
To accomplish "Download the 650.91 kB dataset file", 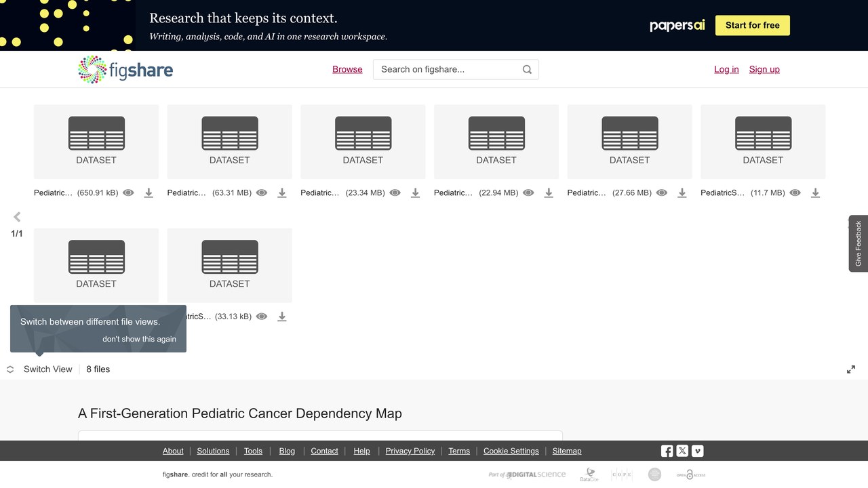I will (x=149, y=193).
